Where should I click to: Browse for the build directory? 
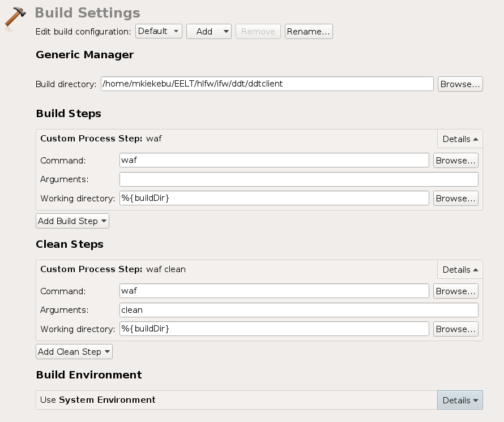460,84
